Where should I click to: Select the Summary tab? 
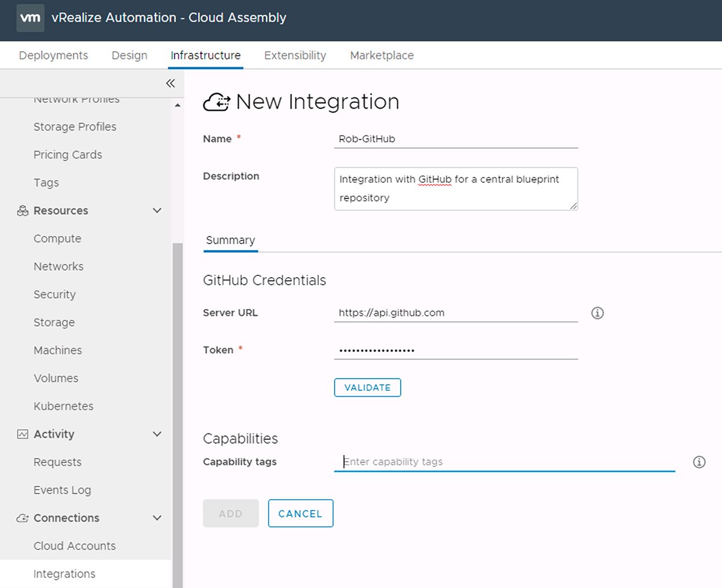[230, 239]
